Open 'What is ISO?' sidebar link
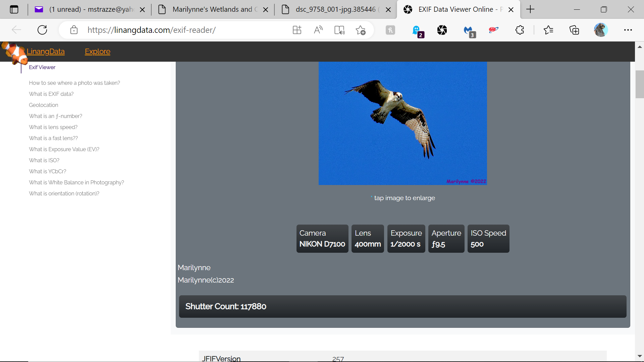Image resolution: width=644 pixels, height=362 pixels. [44, 160]
